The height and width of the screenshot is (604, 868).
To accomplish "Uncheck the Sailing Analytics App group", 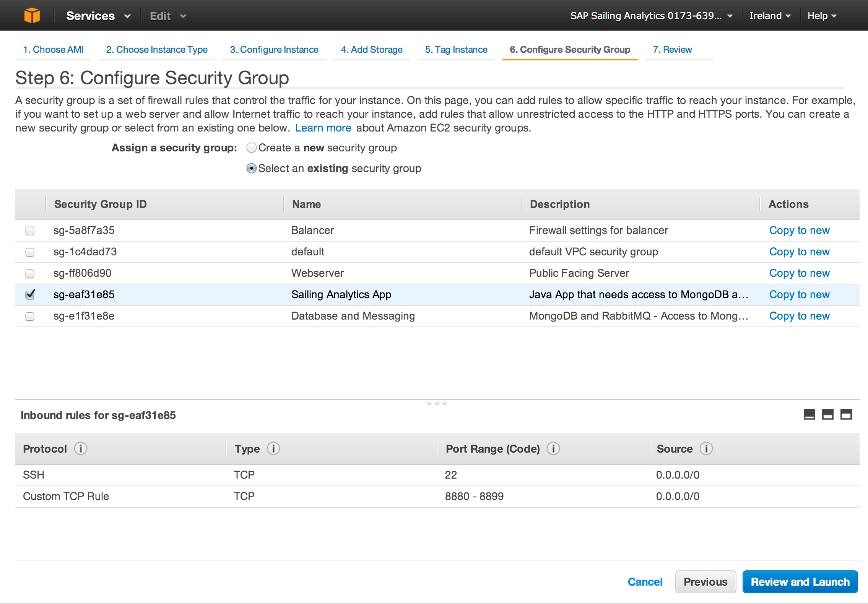I will point(30,295).
